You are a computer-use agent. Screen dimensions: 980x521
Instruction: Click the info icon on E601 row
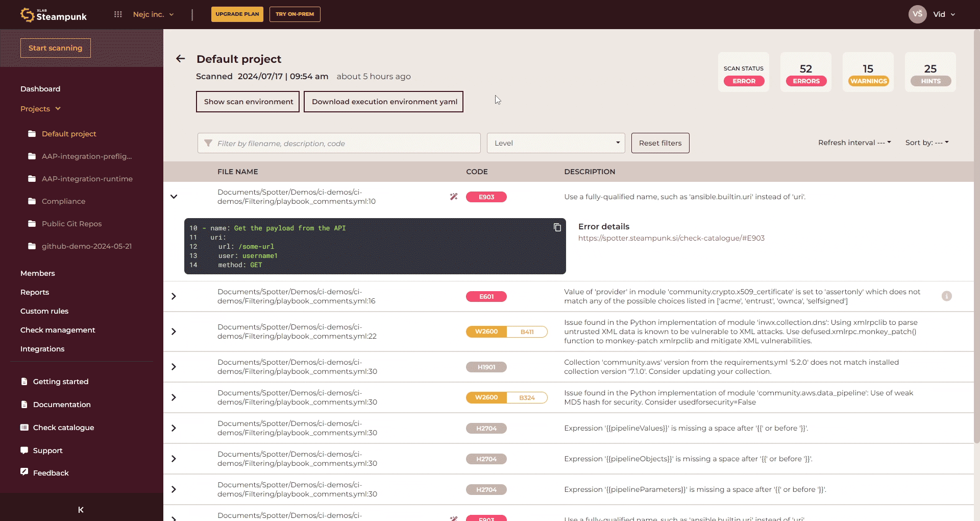pos(946,296)
